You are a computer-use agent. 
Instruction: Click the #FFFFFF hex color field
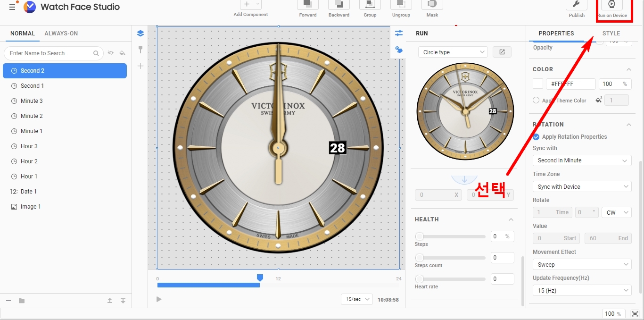(x=571, y=84)
